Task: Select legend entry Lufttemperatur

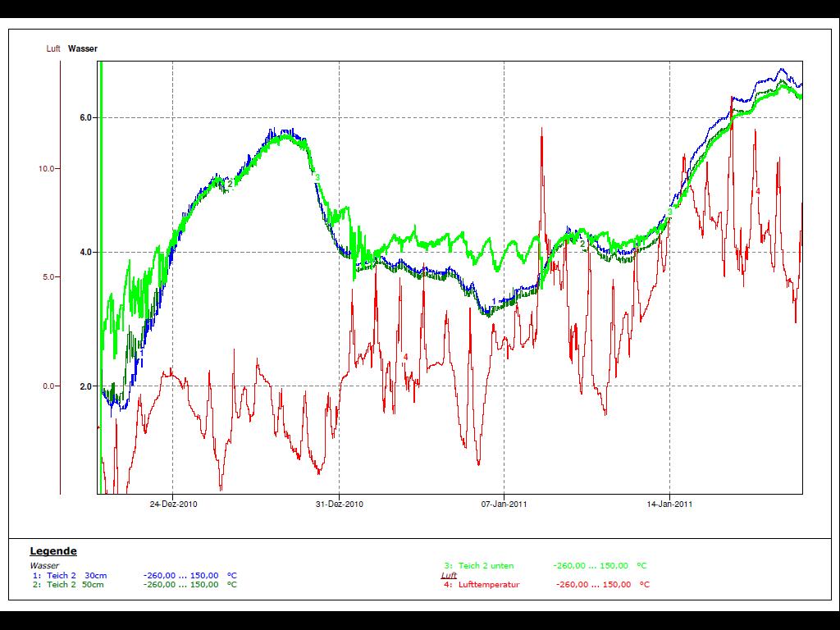Action: [489, 585]
